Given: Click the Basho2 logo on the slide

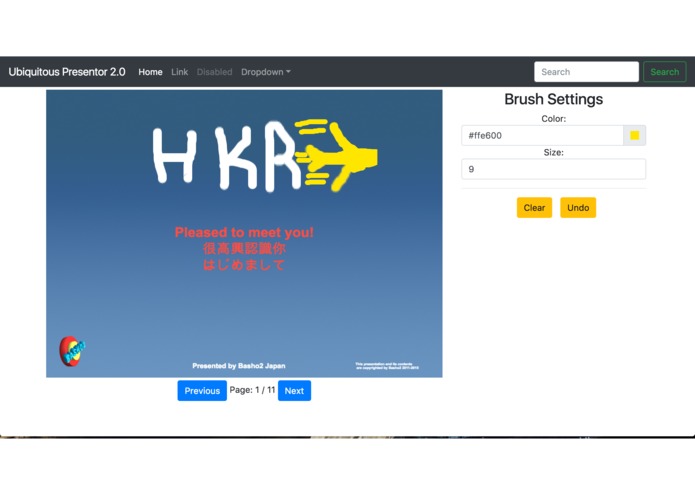Looking at the screenshot, I should click(71, 351).
